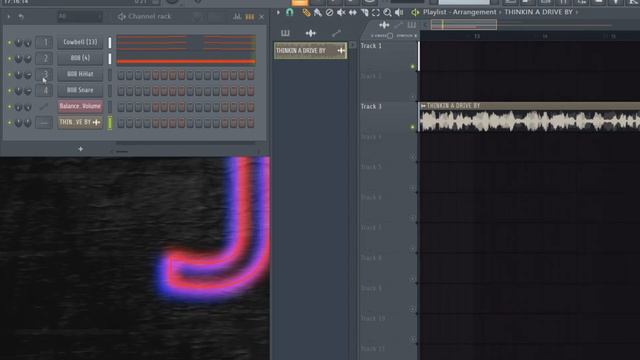Click THINKIN A DRIVE BY breadcrumb
640x360 pixels.
click(x=538, y=12)
